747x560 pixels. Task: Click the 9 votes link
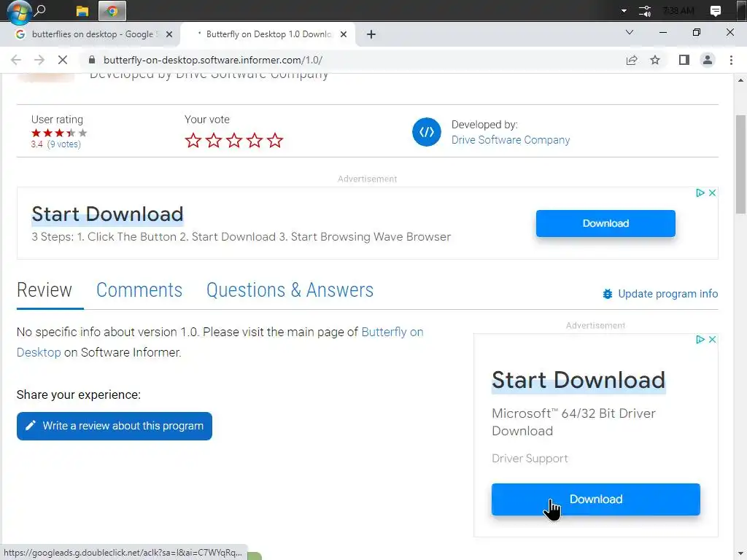(64, 144)
